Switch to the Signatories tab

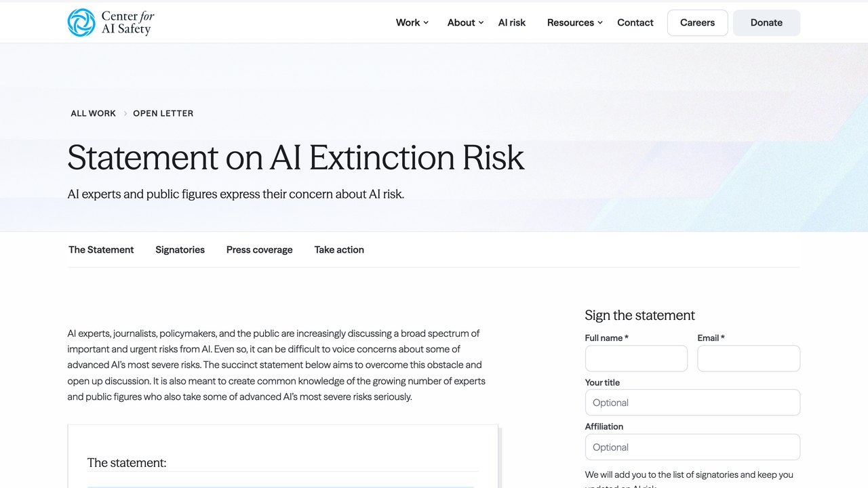click(180, 249)
